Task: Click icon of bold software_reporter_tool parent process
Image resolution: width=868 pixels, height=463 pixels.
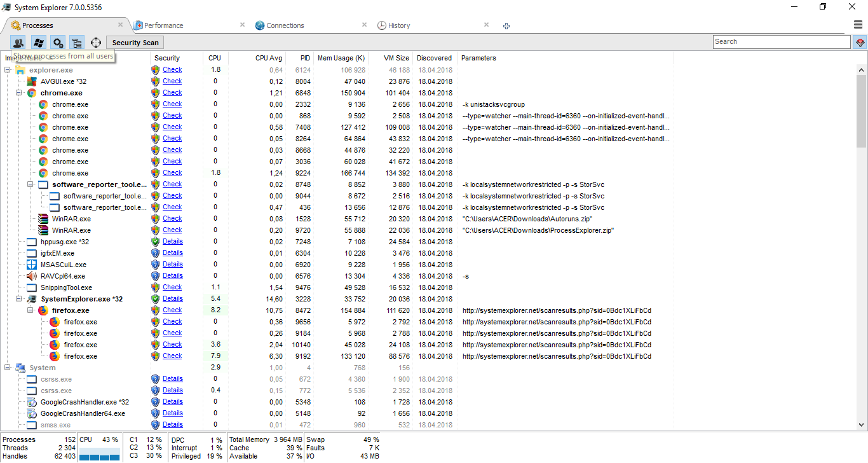Action: pos(43,184)
